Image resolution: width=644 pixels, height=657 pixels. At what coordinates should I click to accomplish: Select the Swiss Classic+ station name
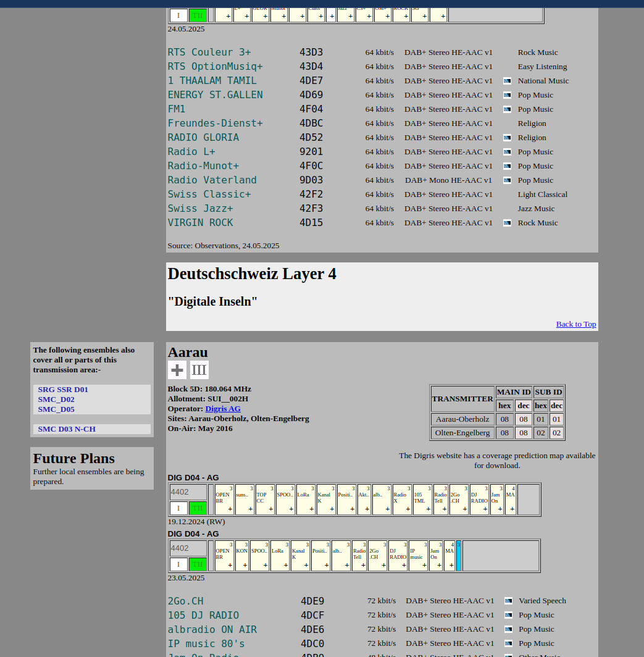point(209,195)
